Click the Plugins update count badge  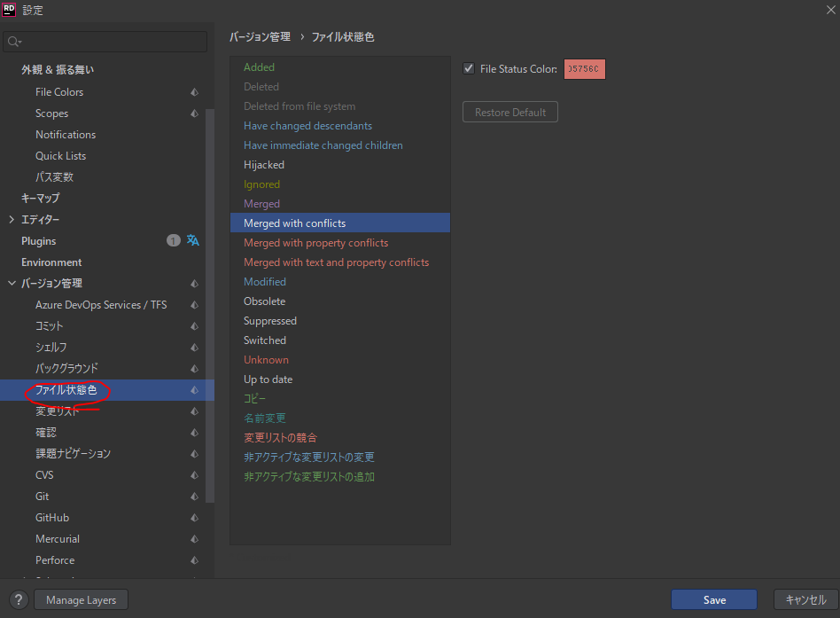[174, 240]
